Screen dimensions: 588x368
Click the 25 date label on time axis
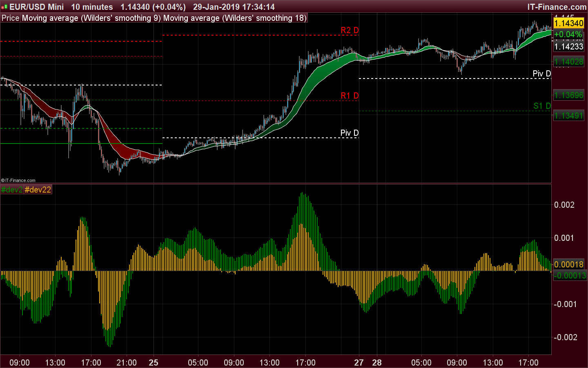[x=154, y=362]
